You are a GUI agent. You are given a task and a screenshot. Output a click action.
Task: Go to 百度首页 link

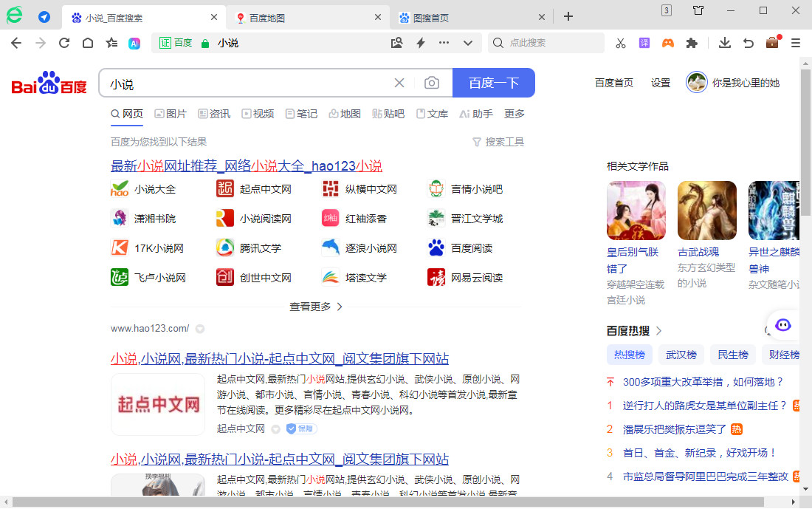[x=613, y=83]
